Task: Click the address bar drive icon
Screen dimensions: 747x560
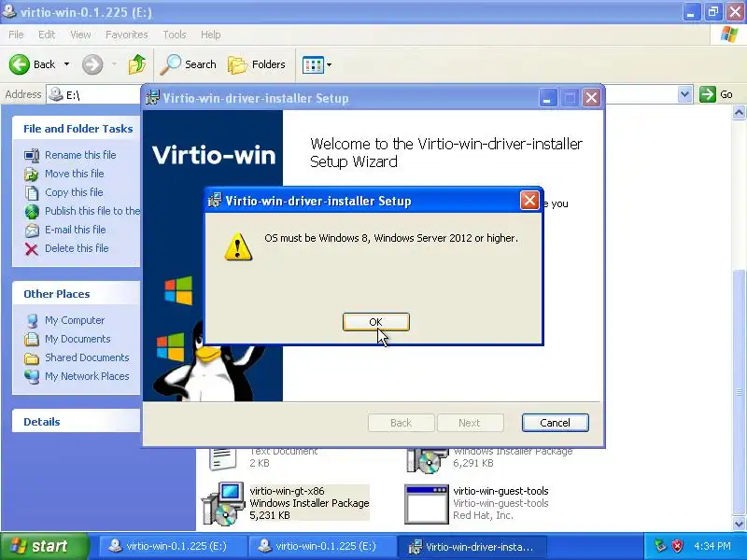Action: click(56, 94)
